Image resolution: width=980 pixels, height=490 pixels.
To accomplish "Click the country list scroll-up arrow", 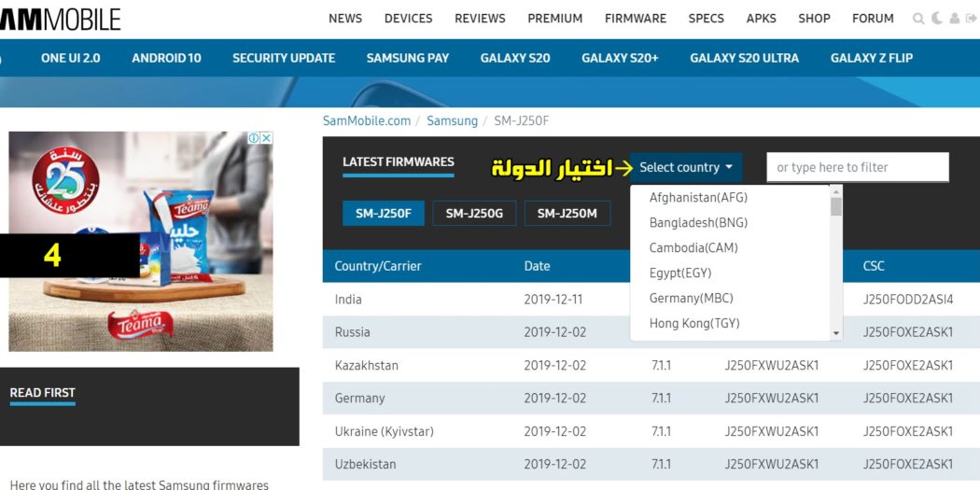I will click(x=836, y=190).
